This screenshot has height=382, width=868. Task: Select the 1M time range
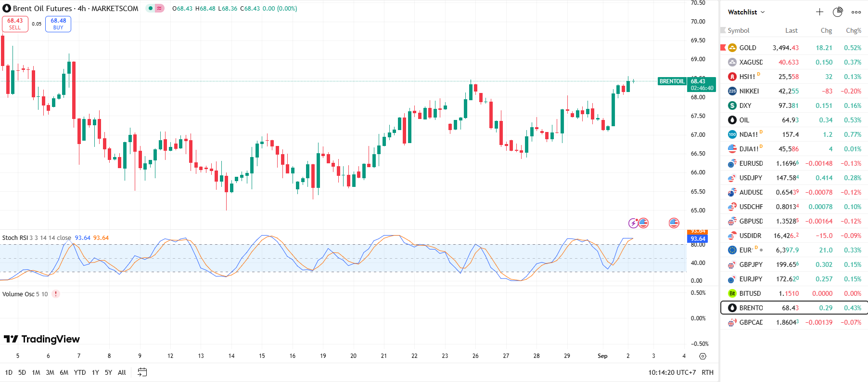pos(36,372)
